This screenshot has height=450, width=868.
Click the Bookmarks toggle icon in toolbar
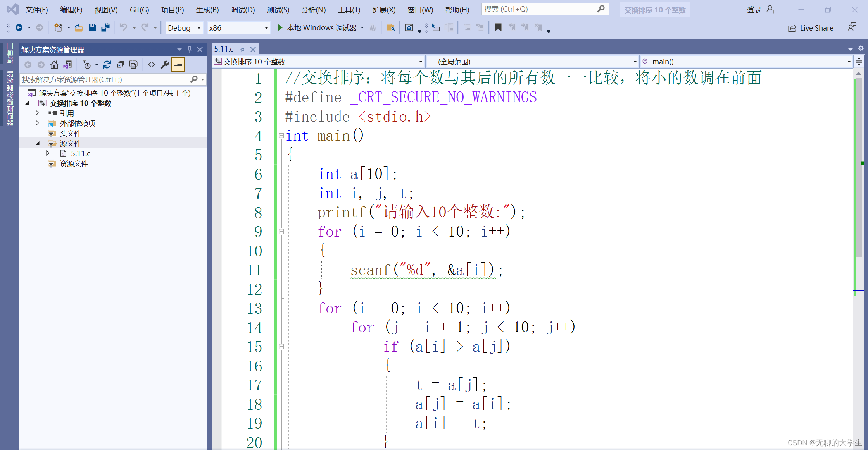pos(497,28)
